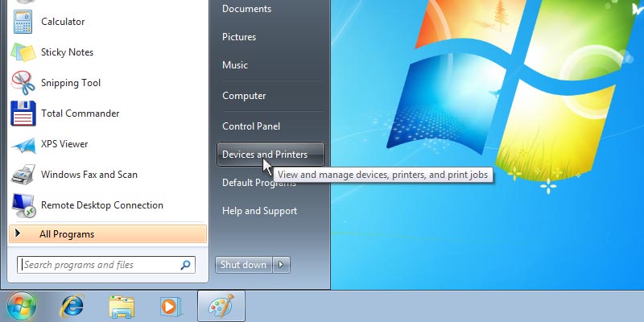Image resolution: width=644 pixels, height=322 pixels.
Task: Click the Search programs and files box
Action: 100,265
